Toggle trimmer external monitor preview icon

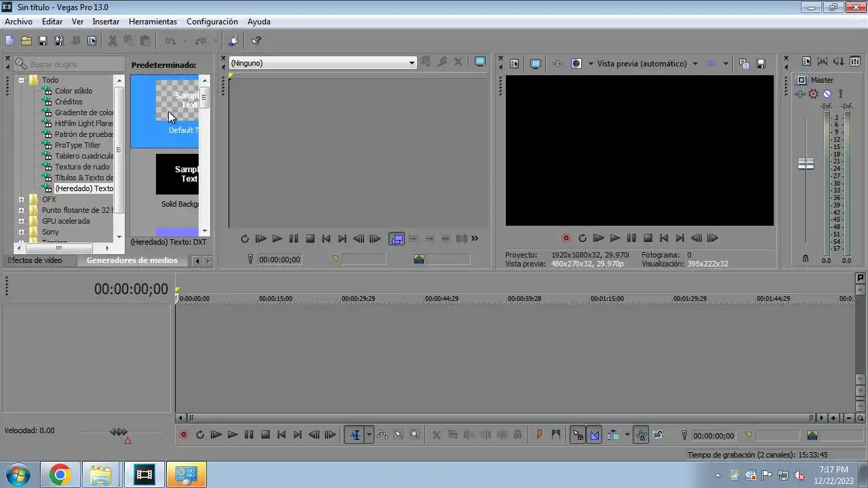click(480, 62)
